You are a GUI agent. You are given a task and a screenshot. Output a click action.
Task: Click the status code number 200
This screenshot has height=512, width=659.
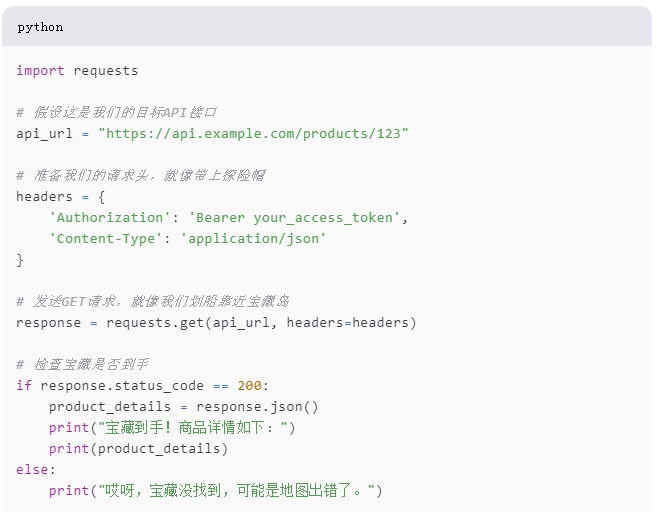tap(249, 386)
